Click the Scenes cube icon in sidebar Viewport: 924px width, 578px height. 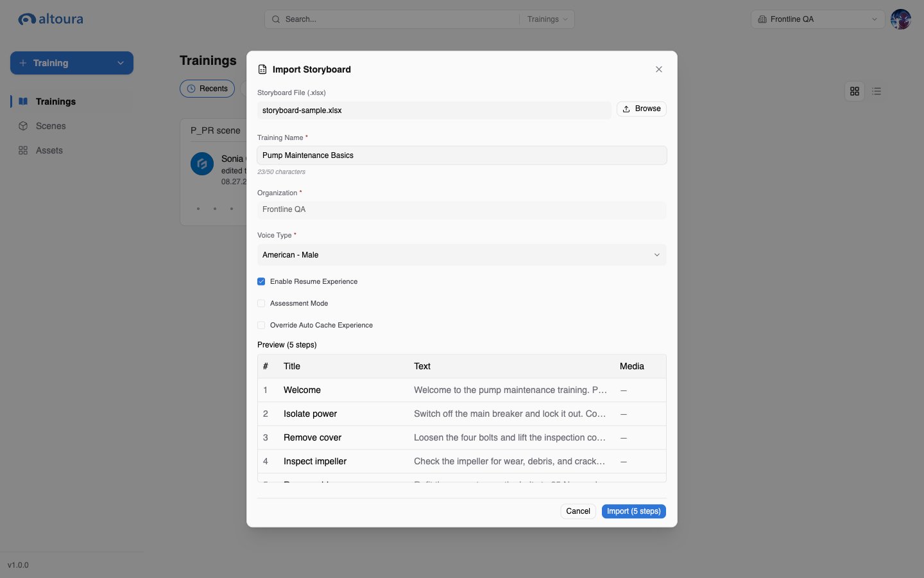[23, 126]
